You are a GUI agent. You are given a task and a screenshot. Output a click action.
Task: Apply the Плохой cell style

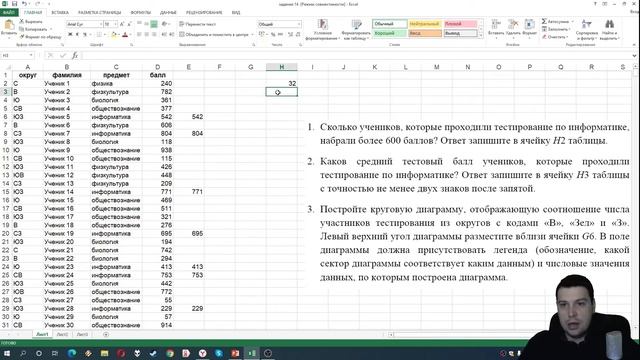[460, 24]
